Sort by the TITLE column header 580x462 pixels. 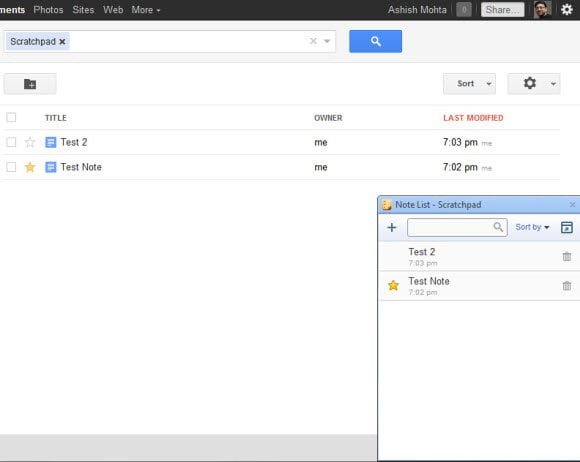55,118
